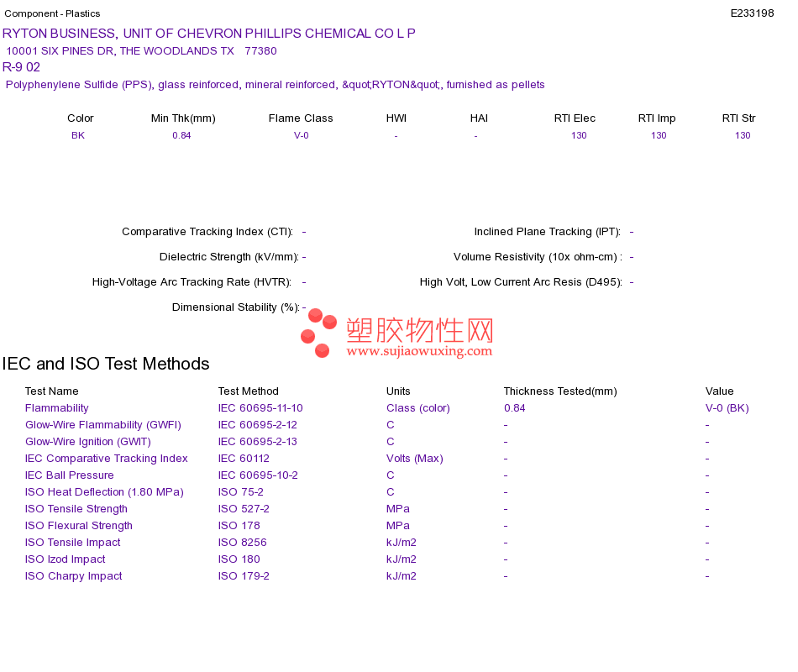Select the file number E233198
The height and width of the screenshot is (672, 798).
(x=752, y=13)
